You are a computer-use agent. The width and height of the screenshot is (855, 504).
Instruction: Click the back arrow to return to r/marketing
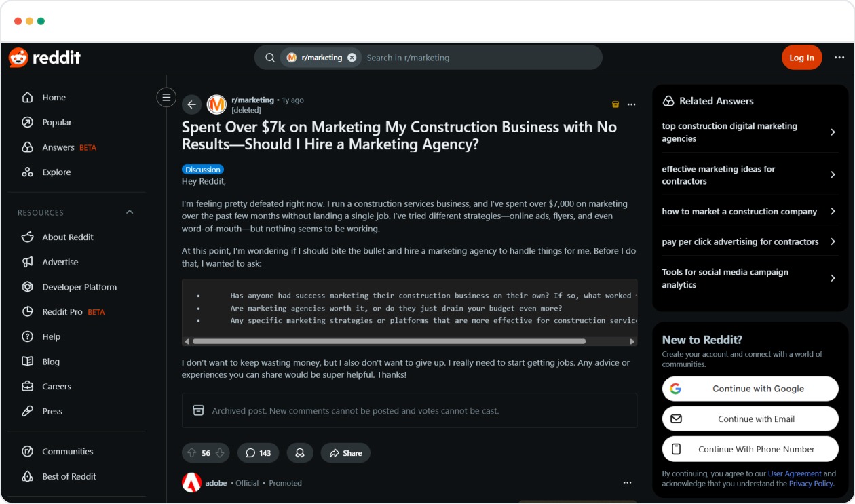191,104
